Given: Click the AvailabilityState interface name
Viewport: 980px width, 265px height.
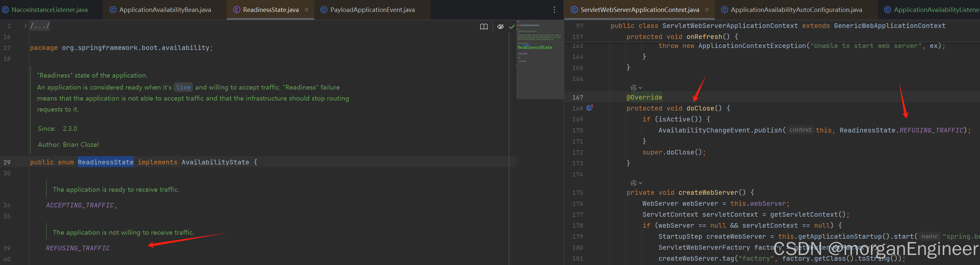Looking at the screenshot, I should click(215, 162).
